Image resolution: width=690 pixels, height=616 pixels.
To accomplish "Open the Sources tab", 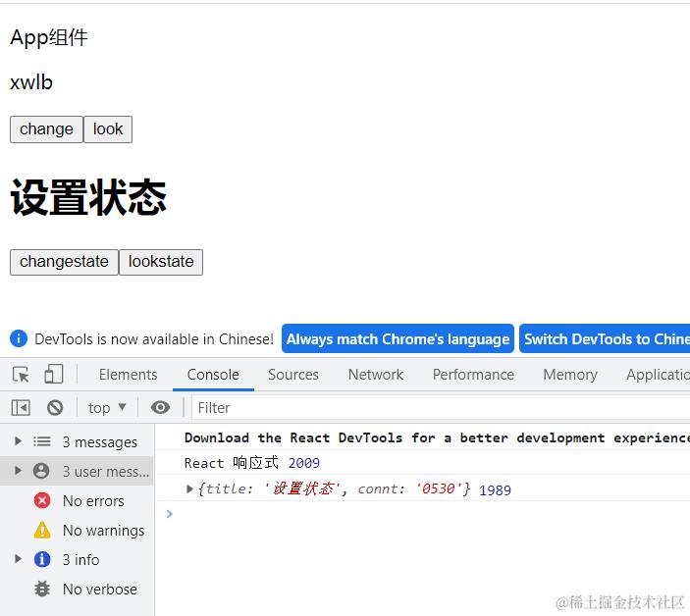I will pos(293,375).
